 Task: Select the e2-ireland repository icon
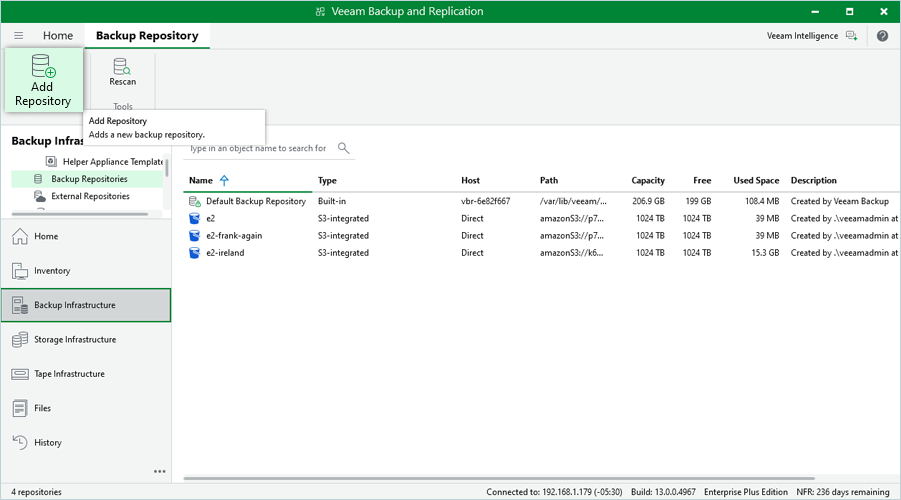coord(195,253)
